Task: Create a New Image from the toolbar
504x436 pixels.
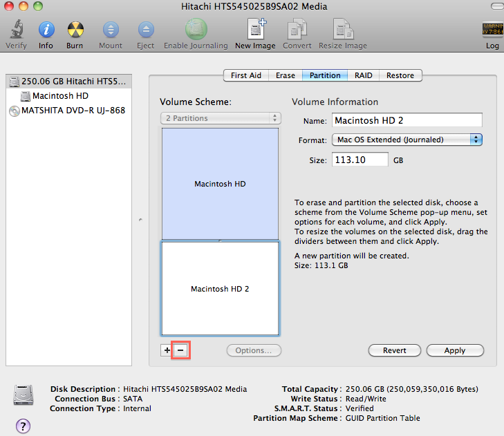Action: 256,29
